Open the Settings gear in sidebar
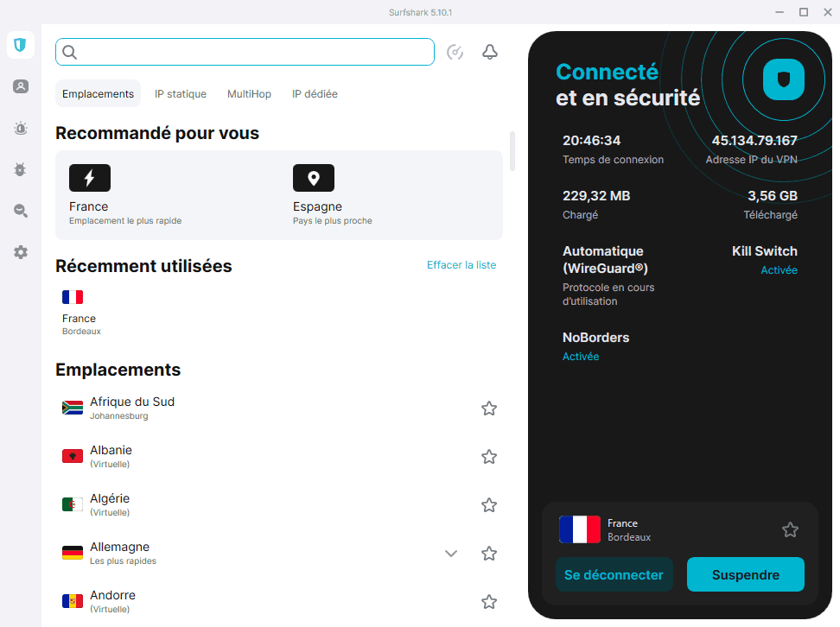 21,252
